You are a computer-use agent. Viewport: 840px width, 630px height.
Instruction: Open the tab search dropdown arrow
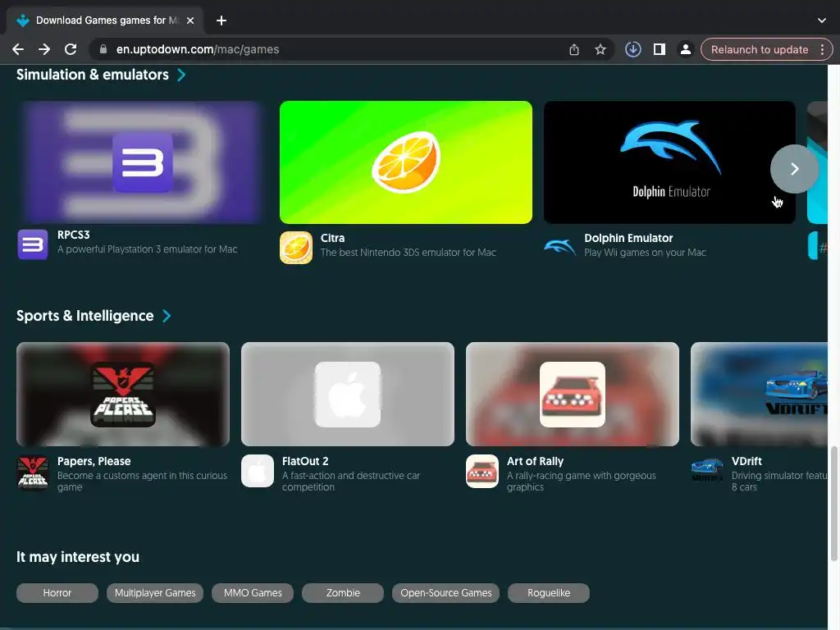[822, 21]
